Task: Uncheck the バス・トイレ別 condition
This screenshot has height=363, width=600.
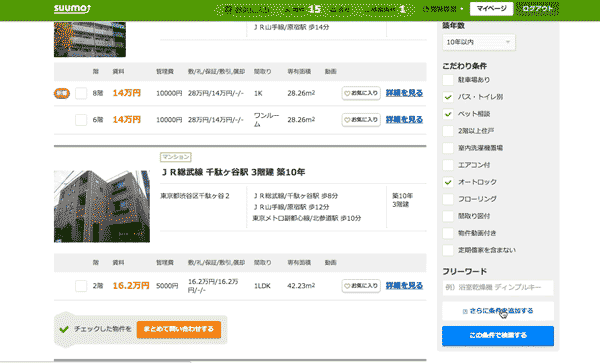Action: [448, 97]
